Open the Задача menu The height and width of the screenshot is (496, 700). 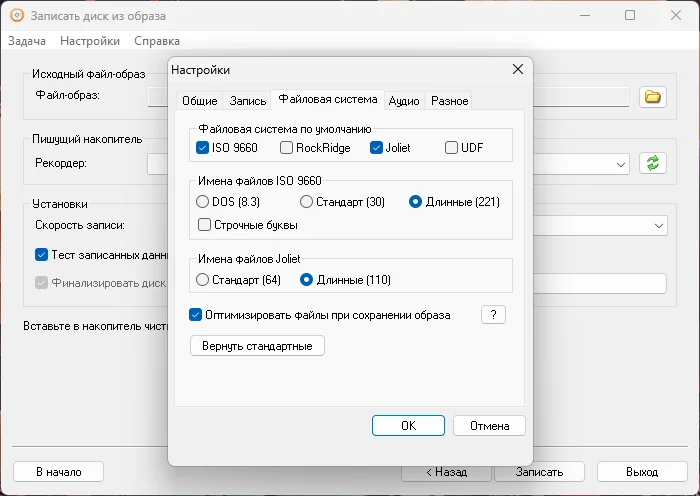(x=27, y=41)
